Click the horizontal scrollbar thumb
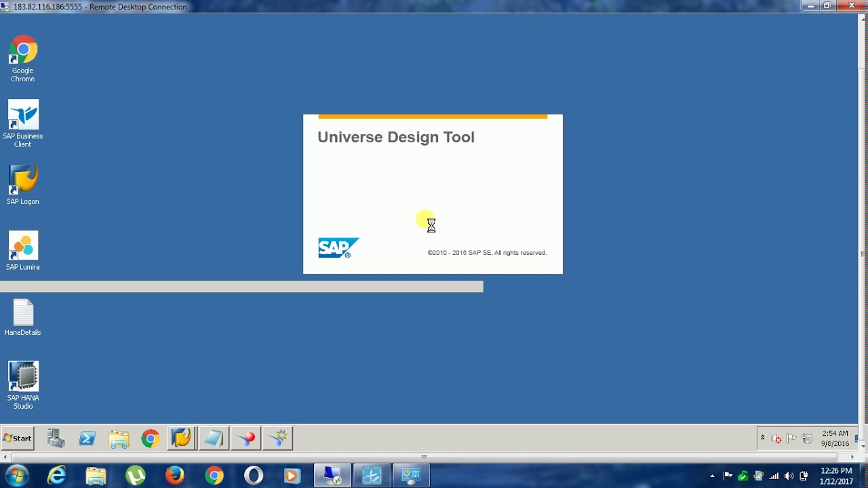This screenshot has width=868, height=488. coord(424,456)
